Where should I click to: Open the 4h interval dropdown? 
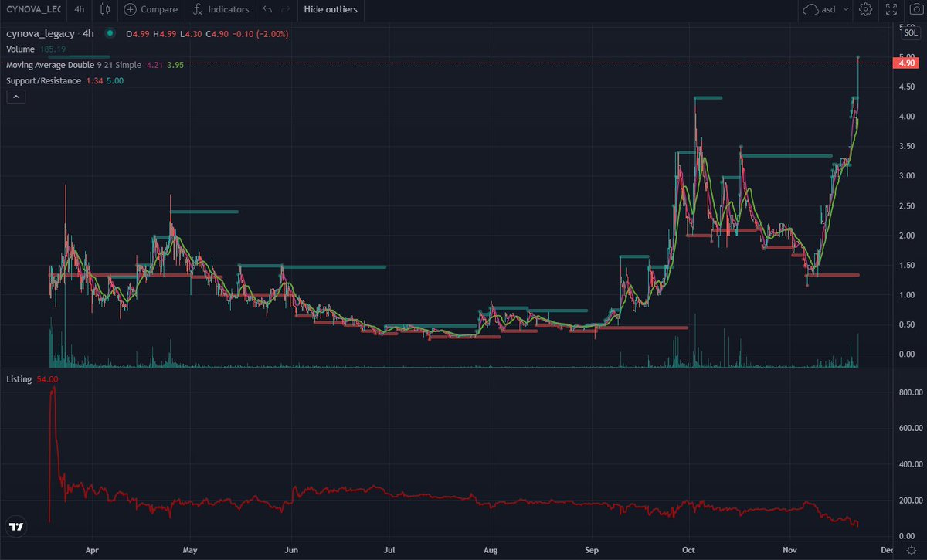tap(80, 10)
